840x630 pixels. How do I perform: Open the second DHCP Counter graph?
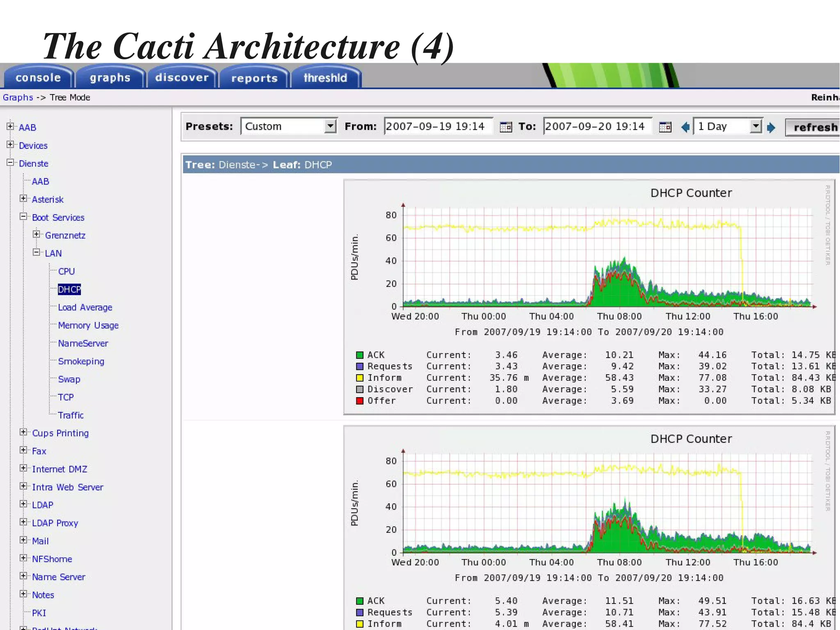pyautogui.click(x=589, y=528)
